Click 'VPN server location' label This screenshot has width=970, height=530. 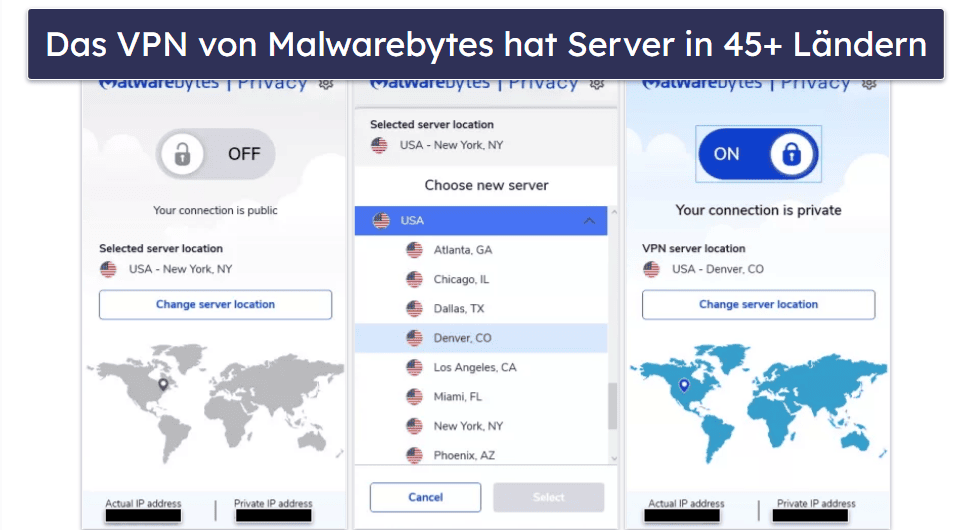click(x=693, y=249)
